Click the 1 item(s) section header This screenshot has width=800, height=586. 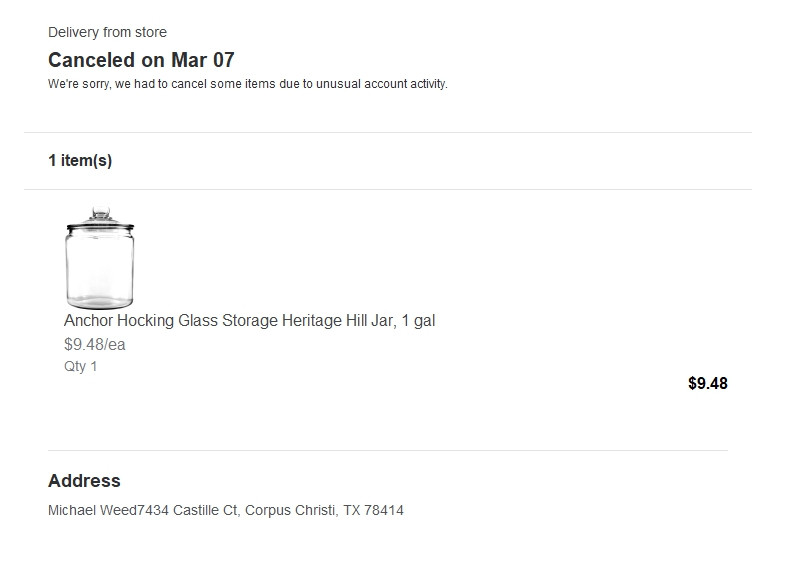(80, 161)
